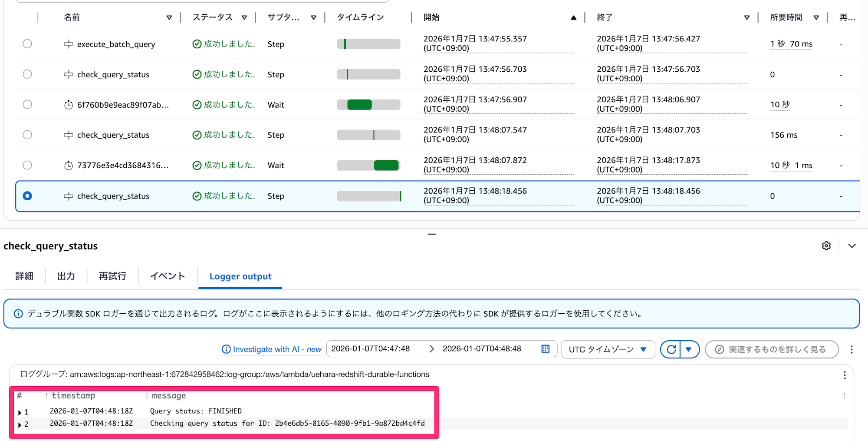The width and height of the screenshot is (868, 441).
Task: Switch to the 出力 tab
Action: 66,276
